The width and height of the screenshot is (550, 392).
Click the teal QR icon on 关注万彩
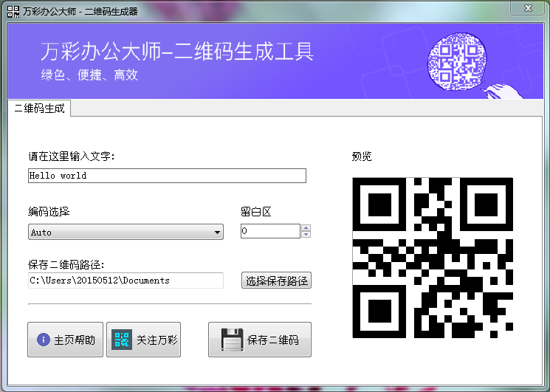(x=122, y=340)
